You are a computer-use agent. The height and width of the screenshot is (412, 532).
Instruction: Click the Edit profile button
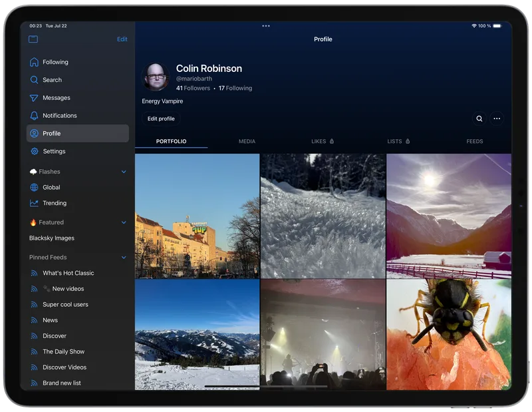pos(161,118)
